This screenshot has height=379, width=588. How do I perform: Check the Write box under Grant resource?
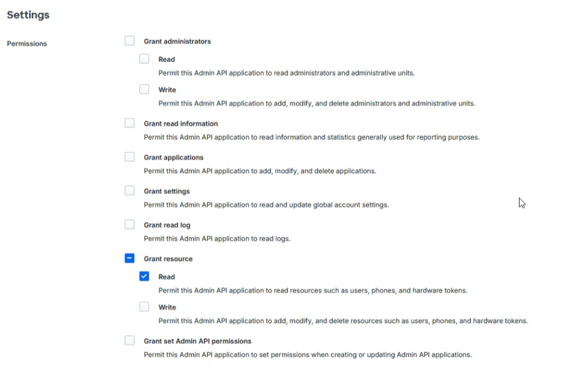pos(145,307)
